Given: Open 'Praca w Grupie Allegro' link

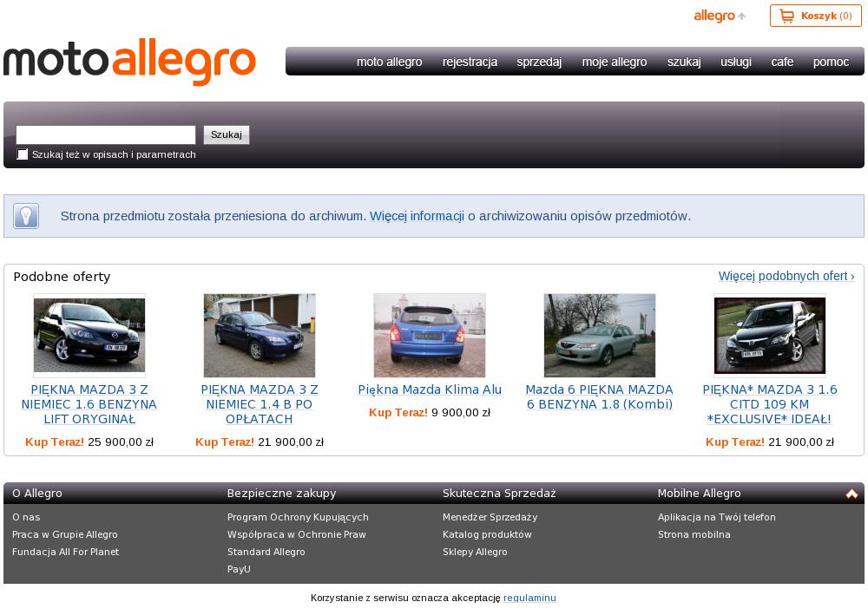Looking at the screenshot, I should tap(65, 534).
